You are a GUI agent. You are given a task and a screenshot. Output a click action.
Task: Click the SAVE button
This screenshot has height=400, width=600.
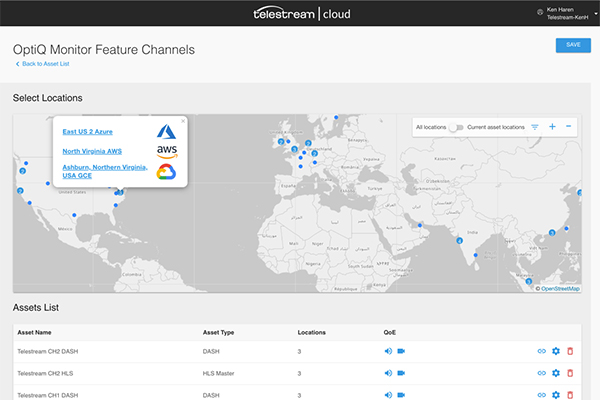coord(573,45)
